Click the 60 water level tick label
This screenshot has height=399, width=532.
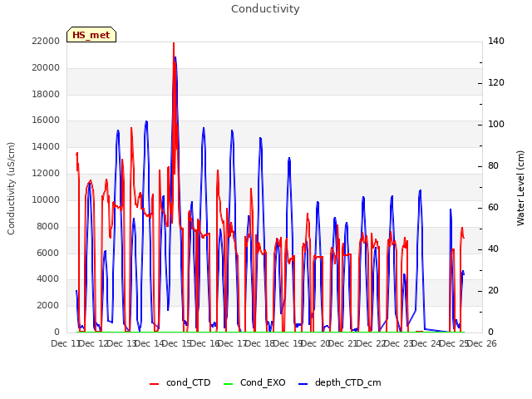click(493, 207)
